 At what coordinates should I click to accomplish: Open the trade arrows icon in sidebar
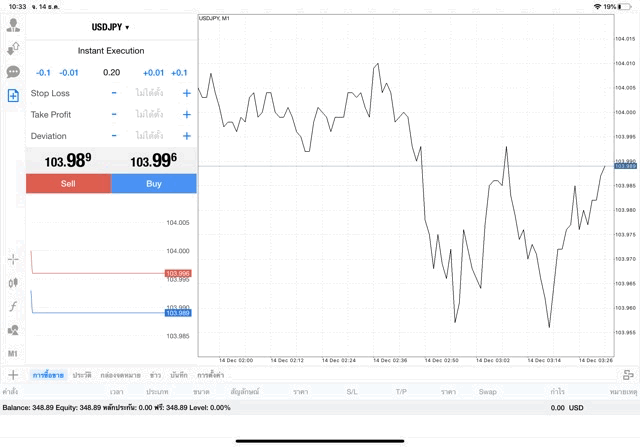pos(13,48)
